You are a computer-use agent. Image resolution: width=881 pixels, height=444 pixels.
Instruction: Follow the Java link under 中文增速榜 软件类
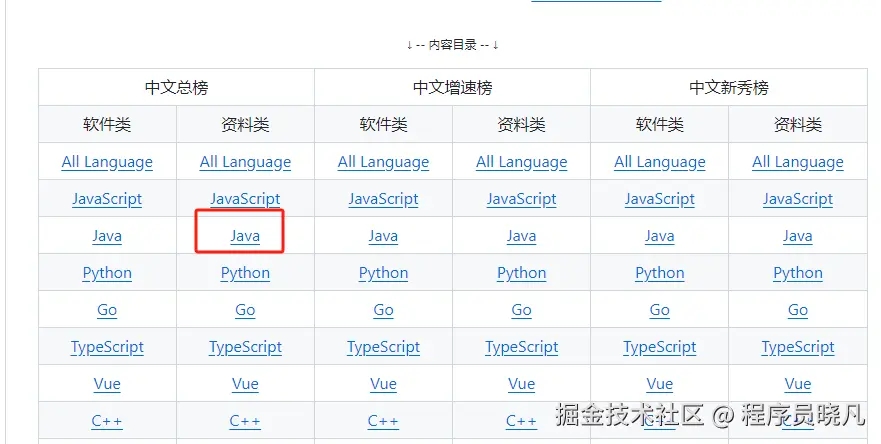383,236
